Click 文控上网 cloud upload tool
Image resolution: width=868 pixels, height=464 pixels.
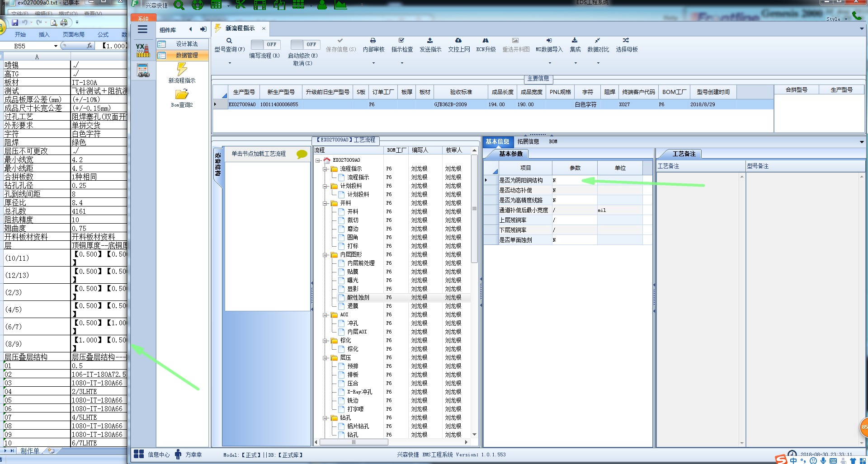459,45
